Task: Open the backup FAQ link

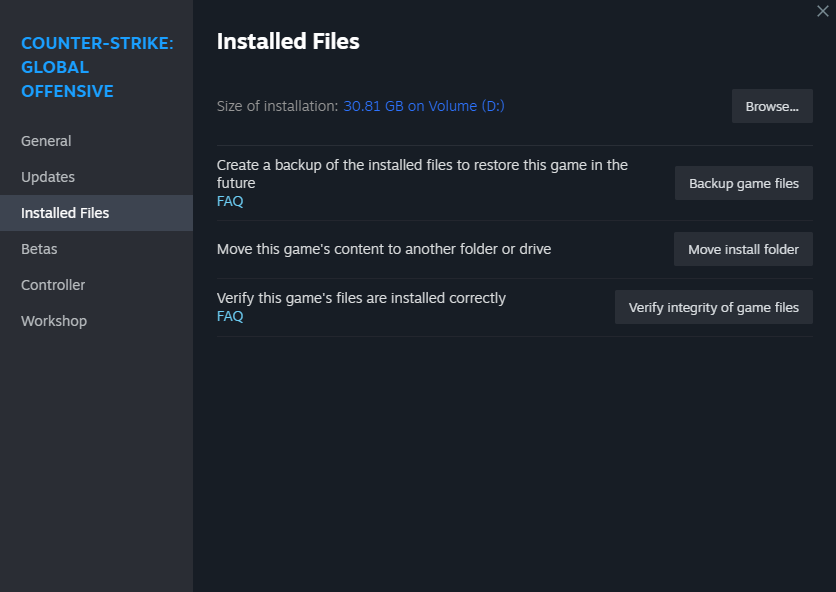Action: (x=230, y=201)
